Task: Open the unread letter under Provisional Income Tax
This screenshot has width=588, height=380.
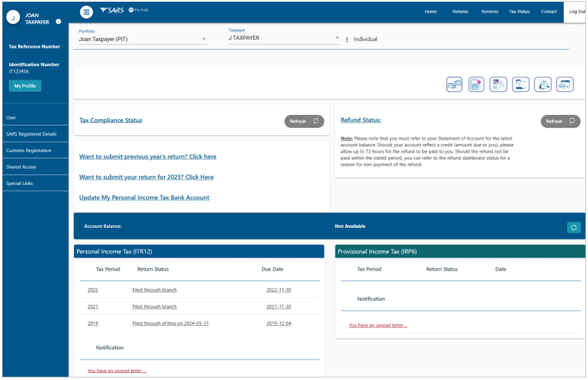Action: [378, 325]
